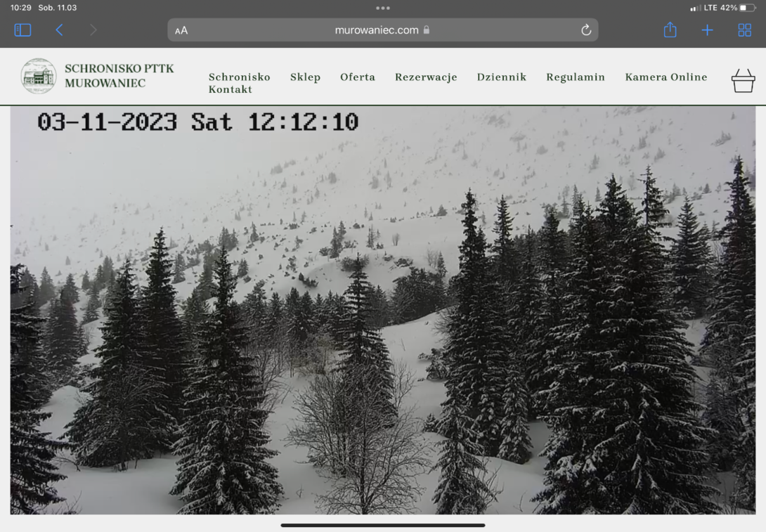Image resolution: width=766 pixels, height=532 pixels.
Task: Open the shopping basket
Action: tap(743, 81)
